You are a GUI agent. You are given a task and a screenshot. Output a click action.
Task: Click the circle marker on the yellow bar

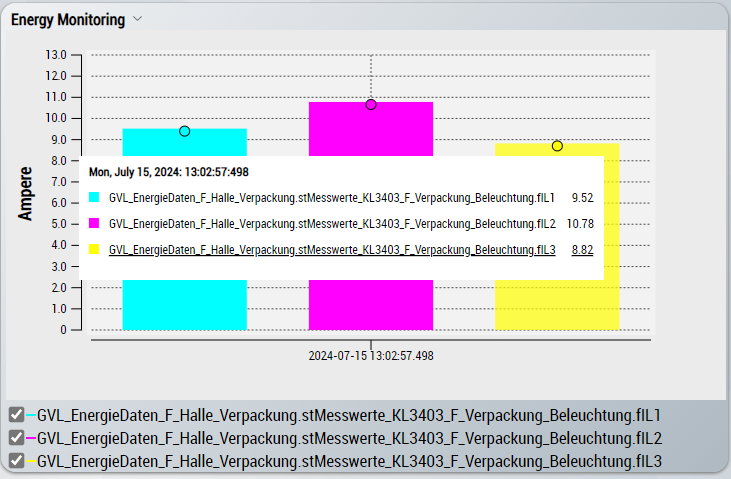557,146
